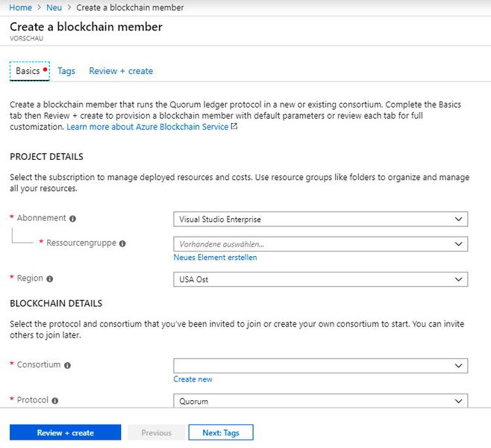Click the Abonnement field label
The height and width of the screenshot is (448, 491).
coord(41,218)
